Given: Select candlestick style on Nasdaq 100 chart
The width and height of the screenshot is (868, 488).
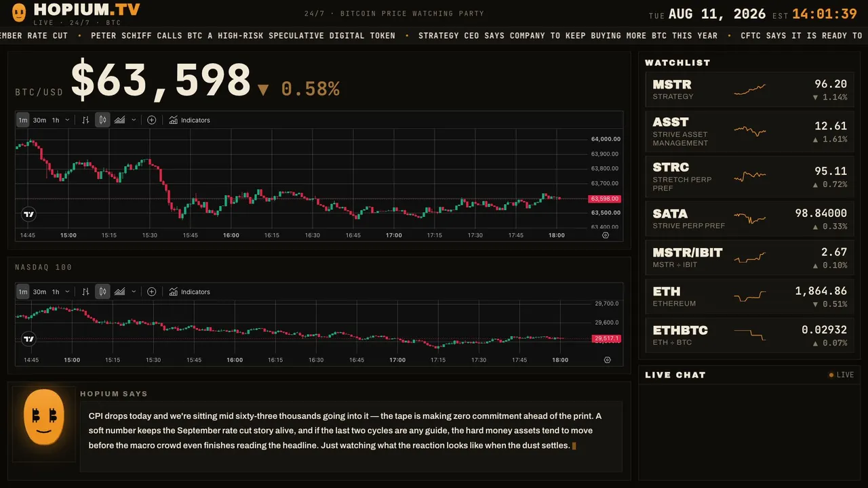Looking at the screenshot, I should pyautogui.click(x=102, y=291).
